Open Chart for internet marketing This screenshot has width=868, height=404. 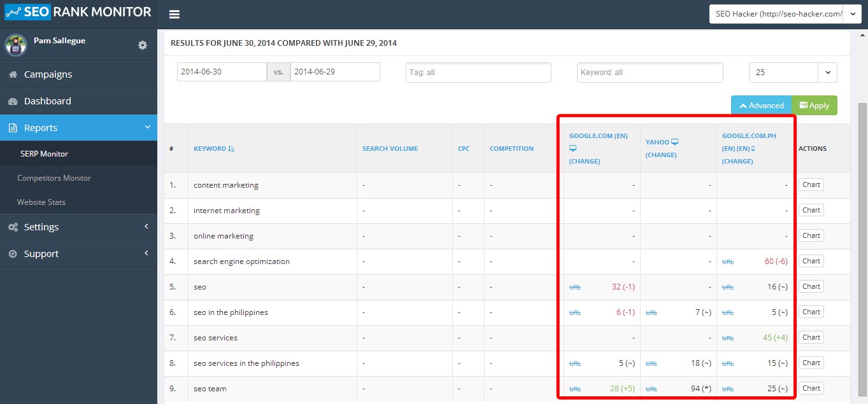pos(811,210)
